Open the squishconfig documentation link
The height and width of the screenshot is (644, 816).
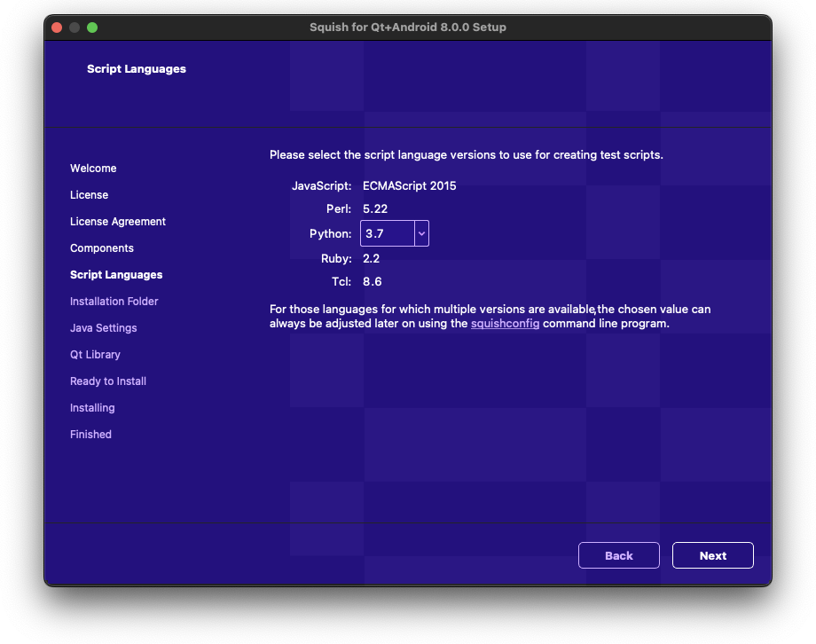[x=506, y=323]
